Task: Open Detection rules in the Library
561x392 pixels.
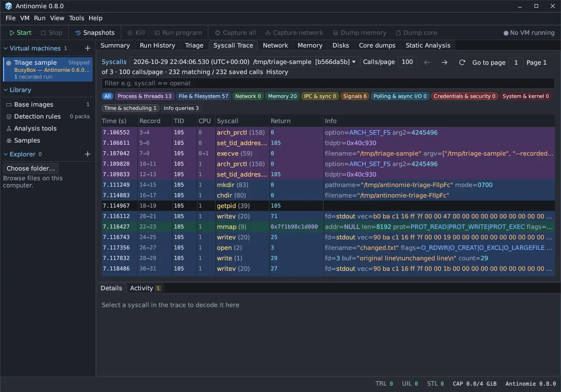Action: click(48, 116)
